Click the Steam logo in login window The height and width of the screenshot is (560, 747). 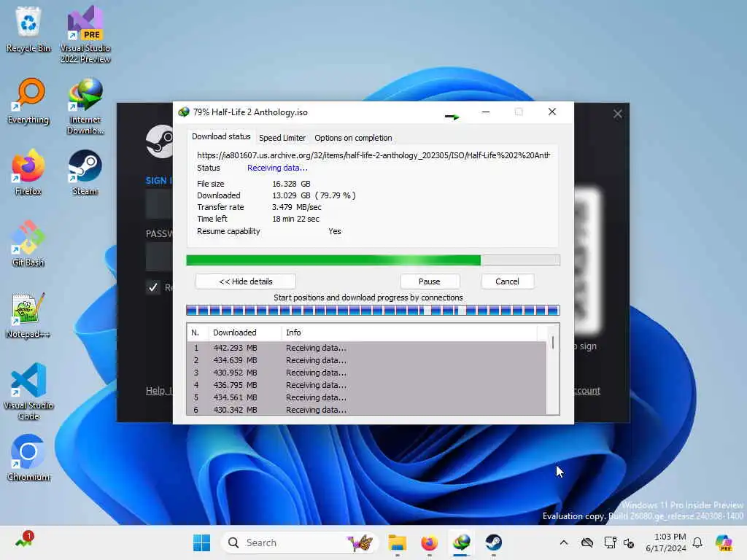coord(160,141)
